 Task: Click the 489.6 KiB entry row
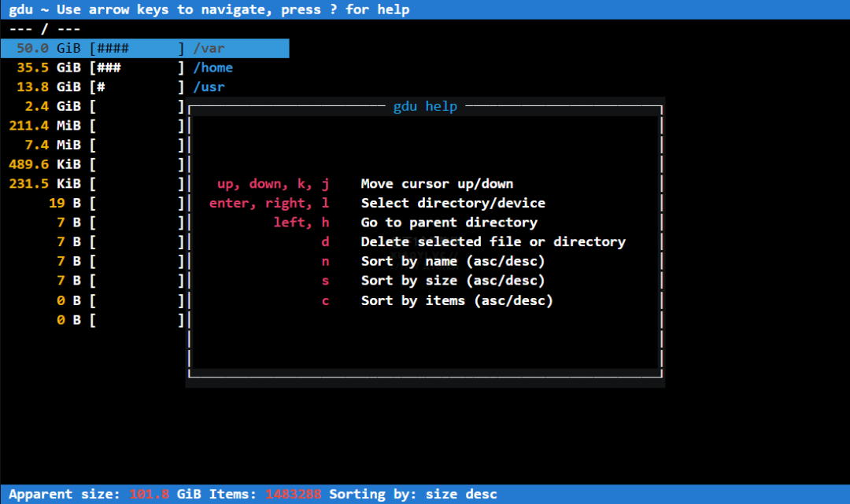pos(97,164)
